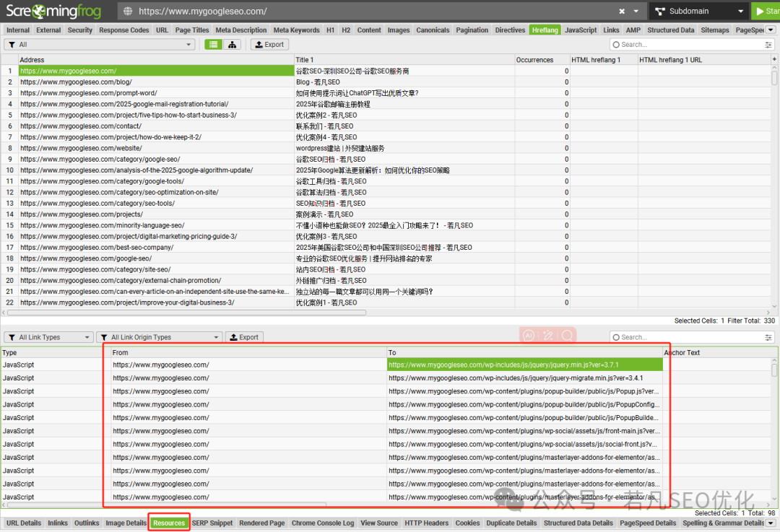Open the Inlinks bottom tab

[x=58, y=523]
